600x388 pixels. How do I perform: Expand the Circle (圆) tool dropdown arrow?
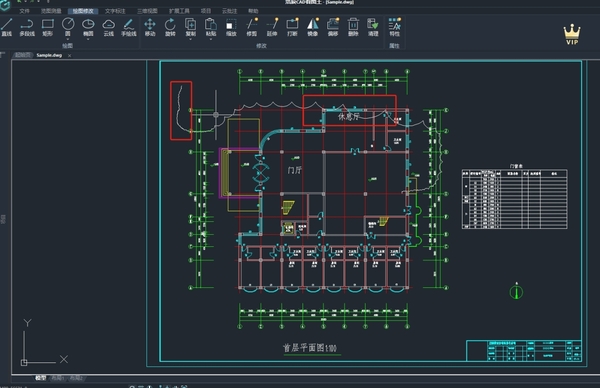pos(68,39)
